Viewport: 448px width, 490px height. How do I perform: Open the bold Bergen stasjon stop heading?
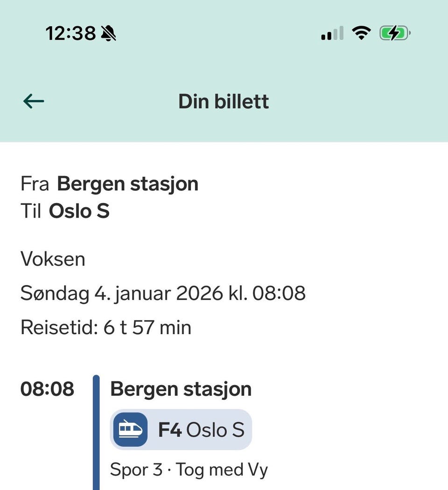[x=181, y=389]
